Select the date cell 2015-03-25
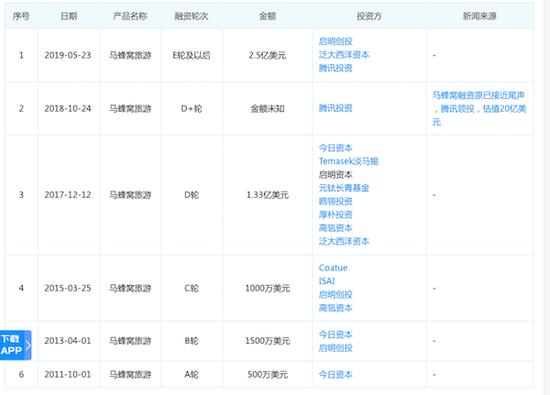 tap(68, 288)
